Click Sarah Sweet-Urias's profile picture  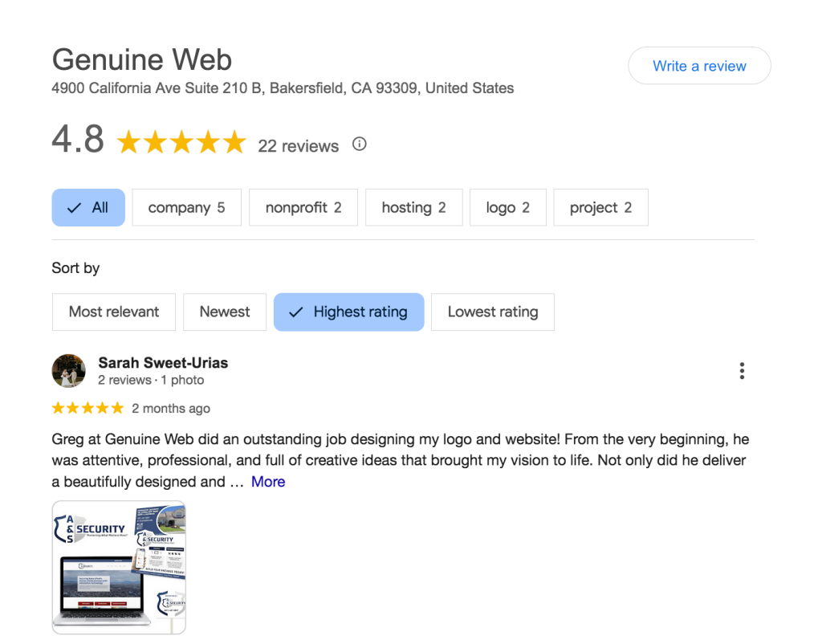[69, 370]
